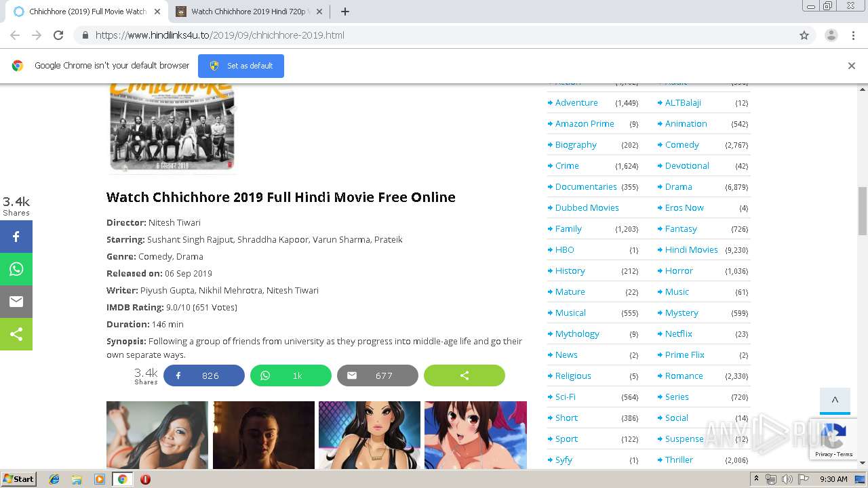The height and width of the screenshot is (488, 868).
Task: Open the Prime Flix category link
Action: tap(685, 354)
